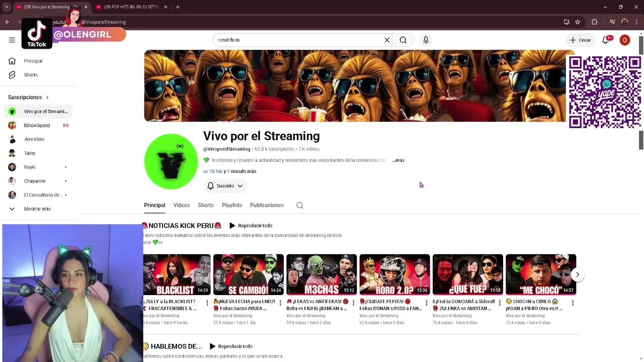The height and width of the screenshot is (362, 644).
Task: Go back with the browser back arrow
Action: (8, 22)
